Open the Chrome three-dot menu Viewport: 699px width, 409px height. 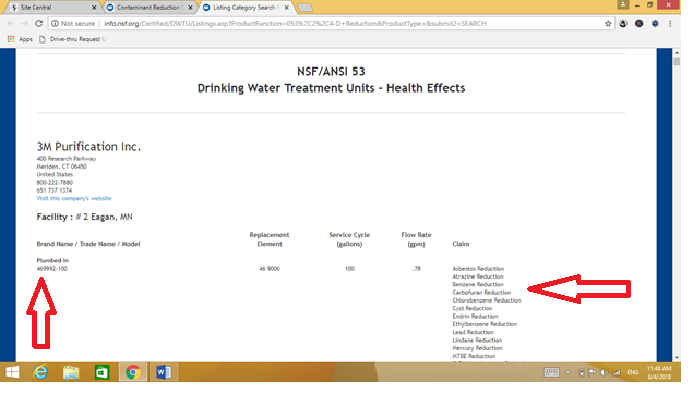click(670, 24)
